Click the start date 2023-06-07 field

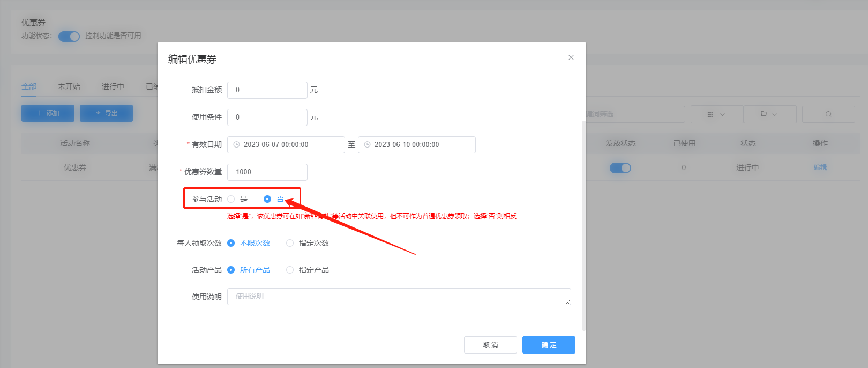286,145
